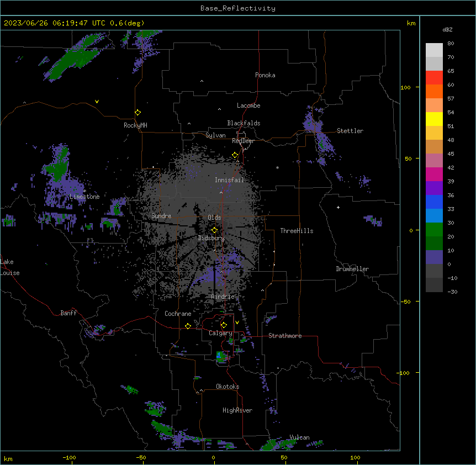
Task: Click the blue echo core south of Calgary
Action: click(219, 355)
